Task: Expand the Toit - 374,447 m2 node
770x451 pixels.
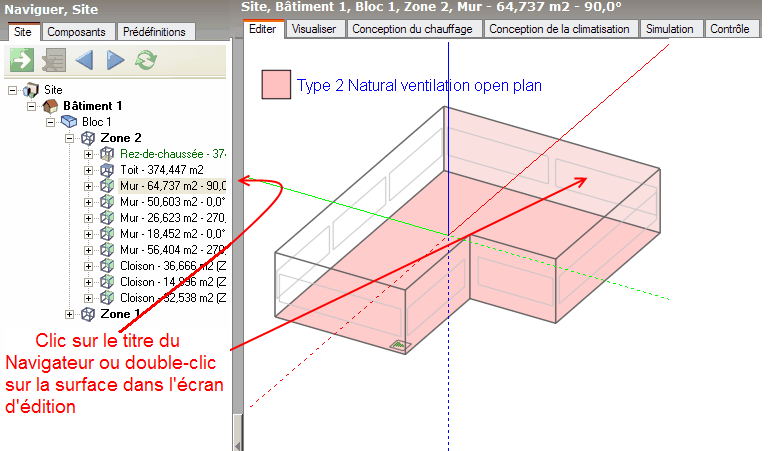Action: (x=89, y=170)
